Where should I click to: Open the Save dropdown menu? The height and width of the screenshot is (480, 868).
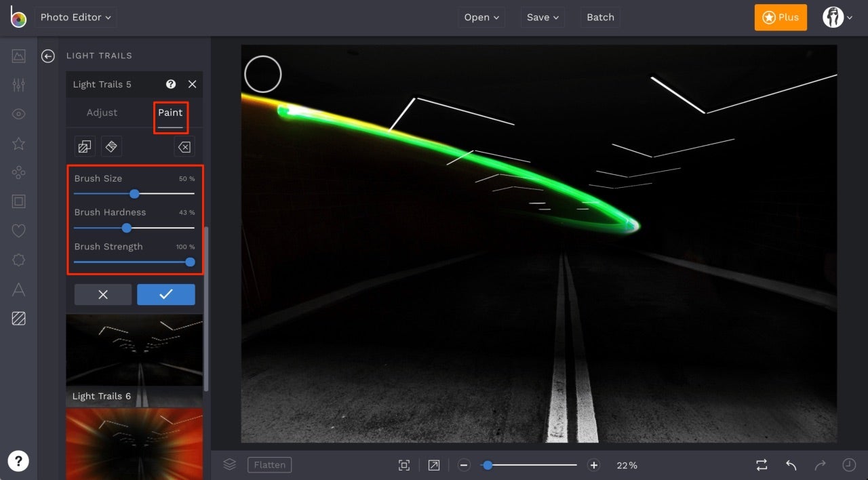click(542, 17)
